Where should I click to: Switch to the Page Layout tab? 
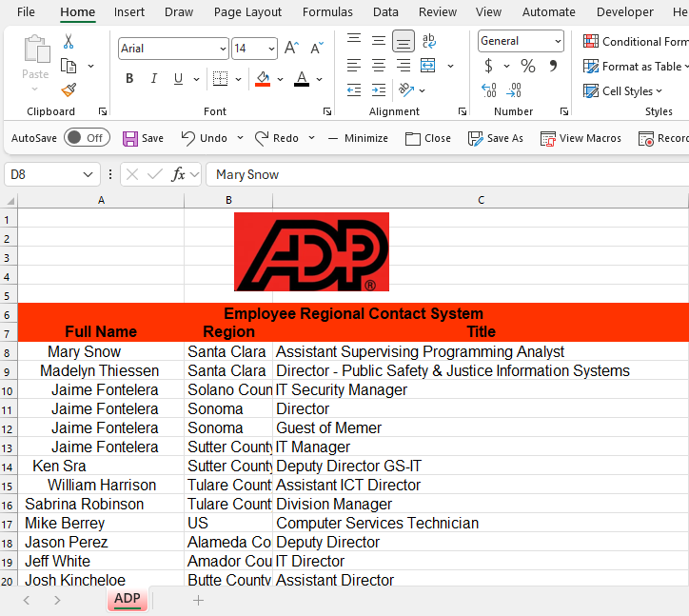[x=247, y=12]
